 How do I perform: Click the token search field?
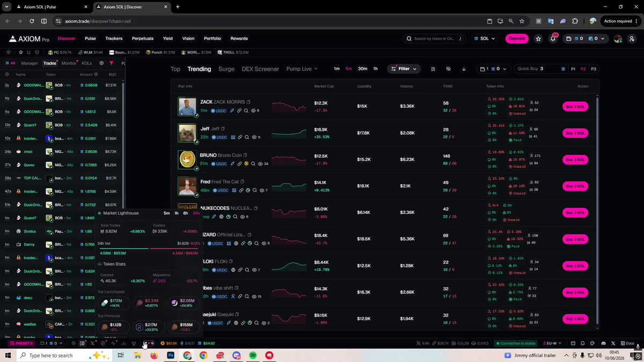434,39
